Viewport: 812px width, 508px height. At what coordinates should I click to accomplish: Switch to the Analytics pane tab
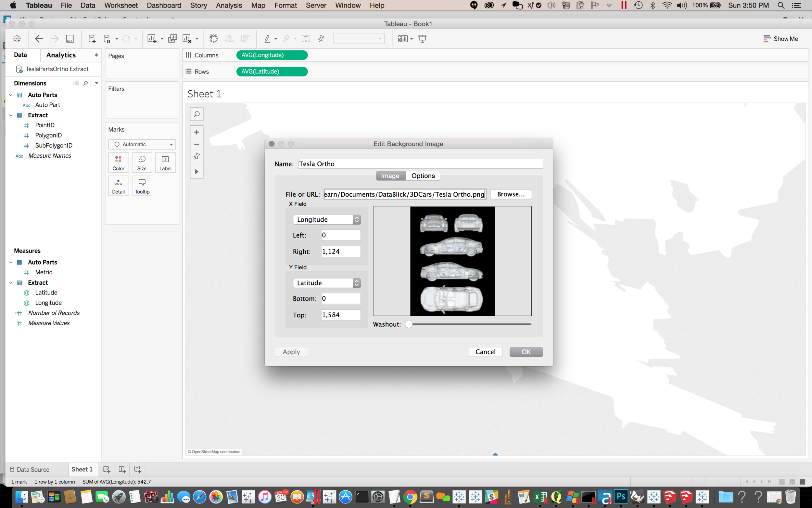[61, 55]
